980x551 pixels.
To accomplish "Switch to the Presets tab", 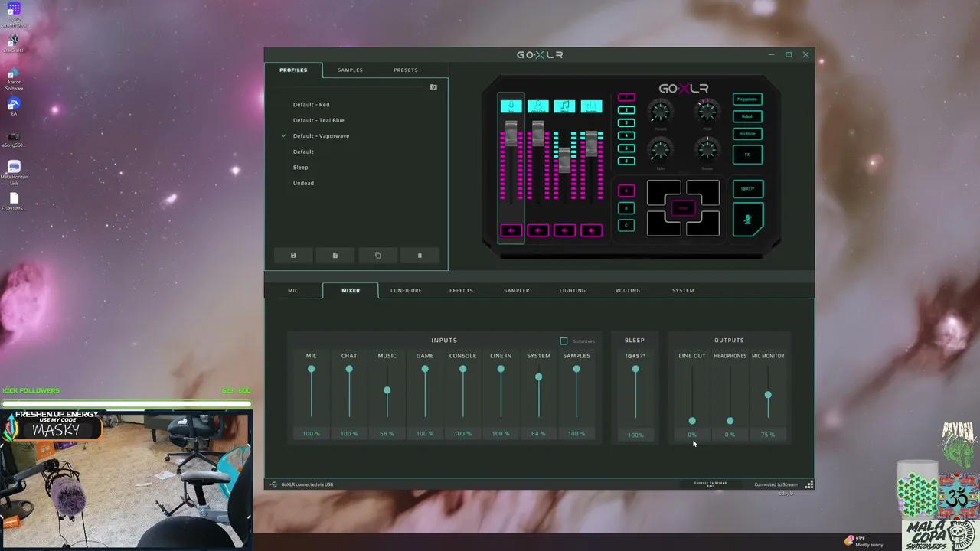I will [406, 70].
